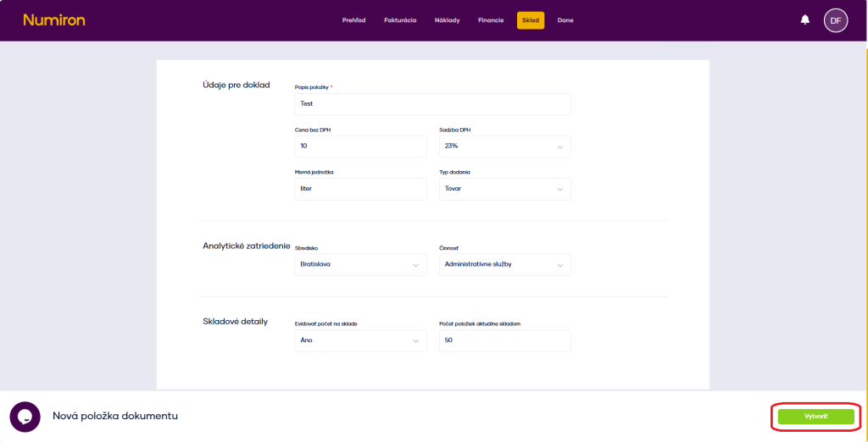Open the Náklady tab

tap(447, 20)
